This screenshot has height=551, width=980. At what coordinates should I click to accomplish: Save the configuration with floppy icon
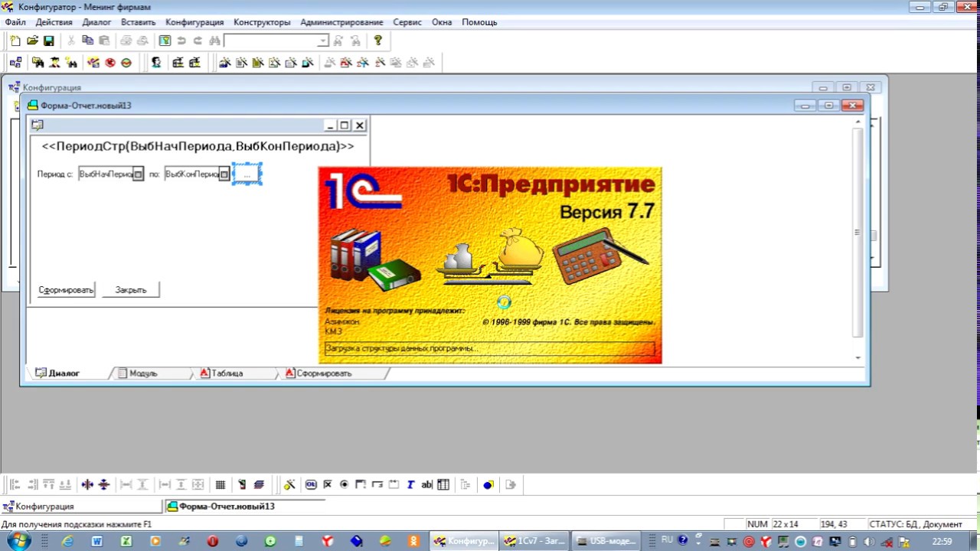48,41
